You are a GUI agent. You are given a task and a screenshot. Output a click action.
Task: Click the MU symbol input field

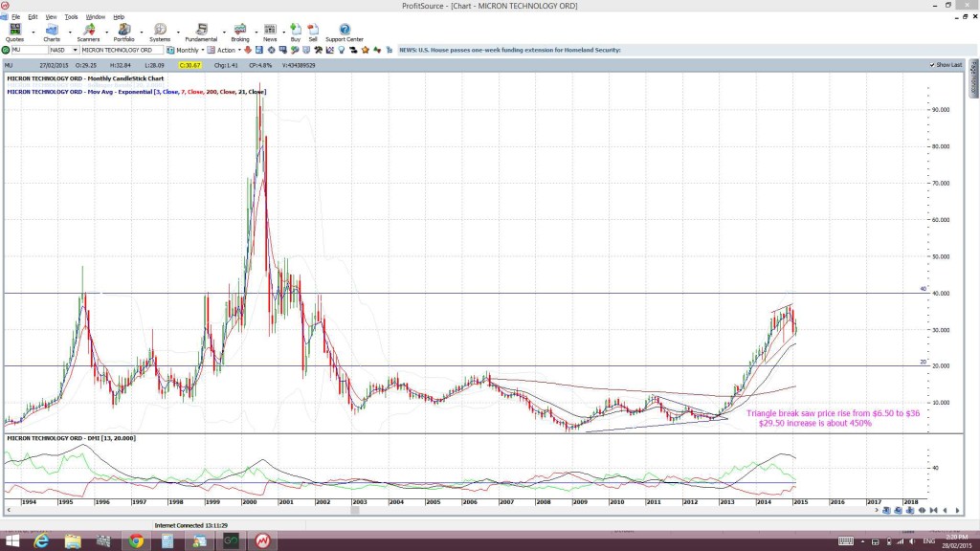[x=30, y=50]
